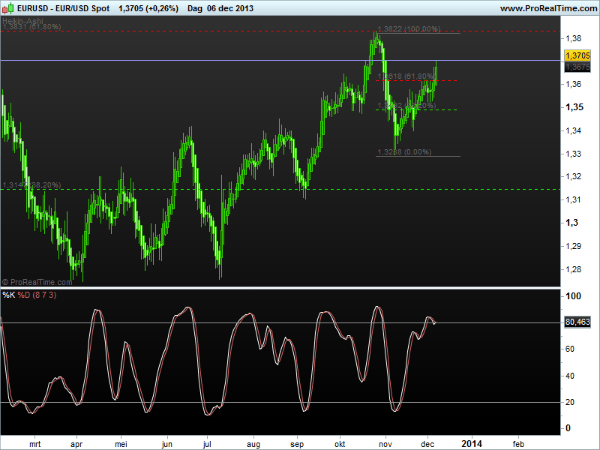Click the 0 level on stochastic axis
The height and width of the screenshot is (450, 600).
568,428
